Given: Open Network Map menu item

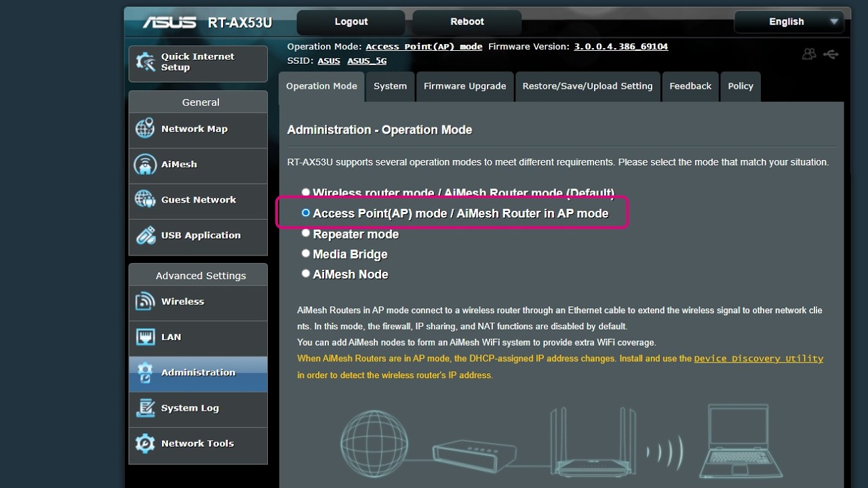Looking at the screenshot, I should pyautogui.click(x=198, y=130).
